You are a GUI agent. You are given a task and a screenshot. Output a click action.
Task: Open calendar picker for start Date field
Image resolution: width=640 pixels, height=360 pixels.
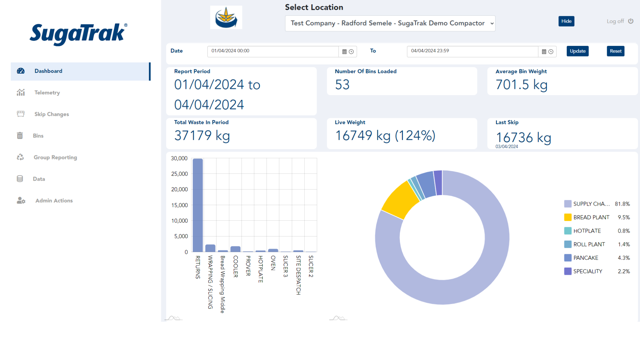click(x=344, y=51)
